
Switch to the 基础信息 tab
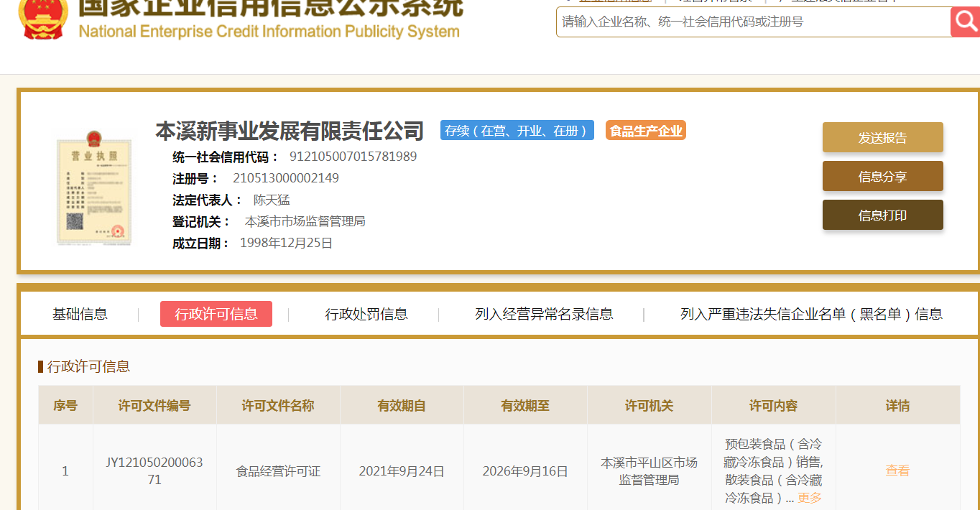coord(80,314)
